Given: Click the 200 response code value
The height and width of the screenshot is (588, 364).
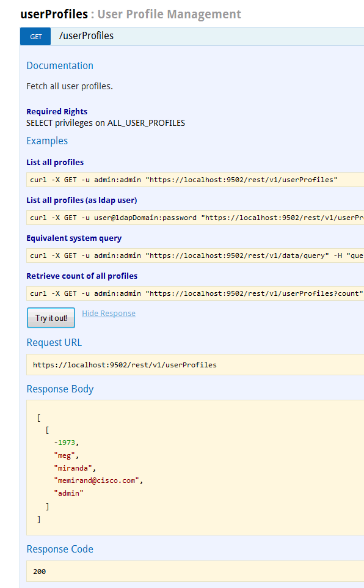Looking at the screenshot, I should pyautogui.click(x=39, y=571).
